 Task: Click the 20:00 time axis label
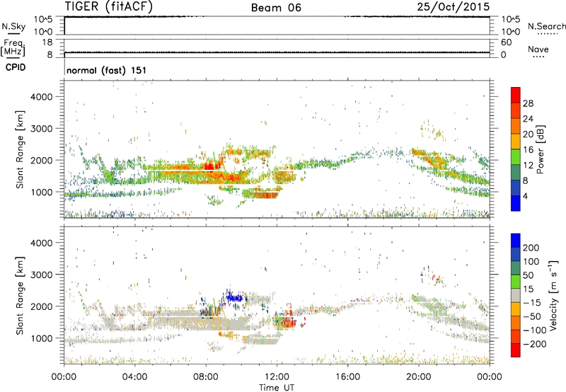click(x=418, y=377)
